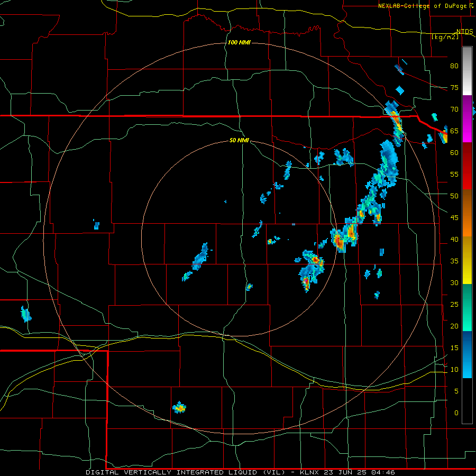476x476 pixels.
Task: Click the 50 NMI range ring label
Action: [239, 140]
